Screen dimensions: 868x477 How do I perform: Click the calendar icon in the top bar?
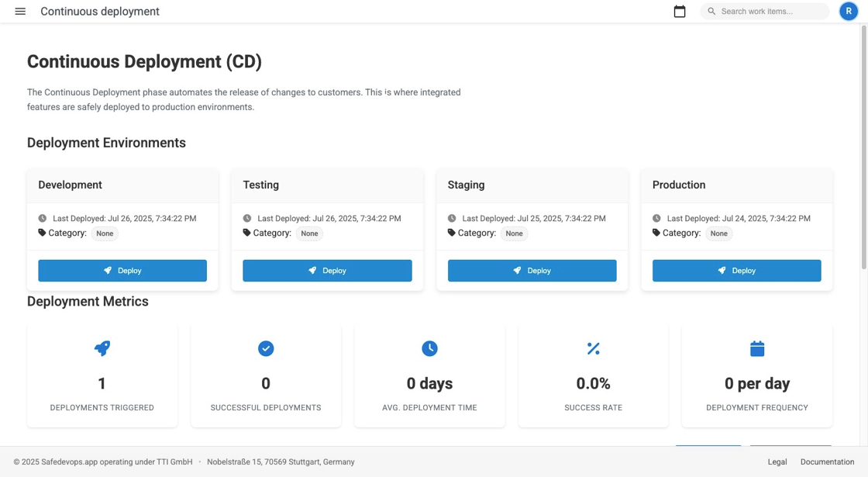point(680,11)
